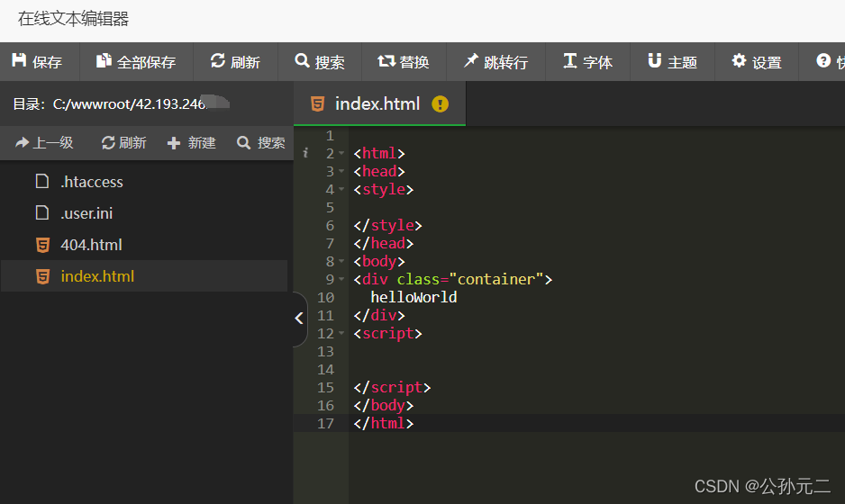Click the closing </script> tag line 15

(x=393, y=388)
